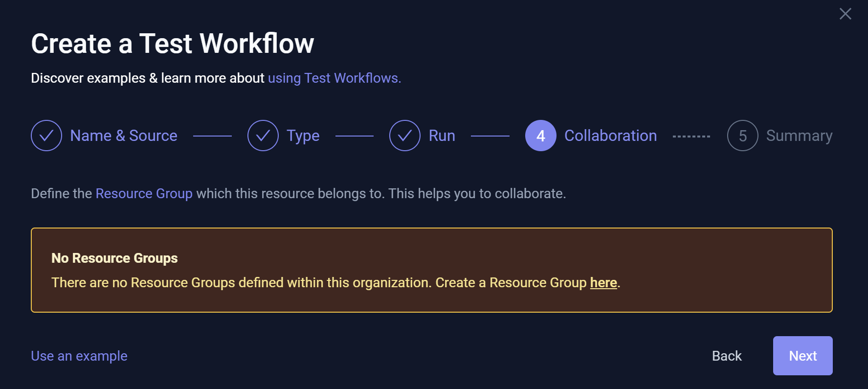Select the Collaboration step label
Screen dimensions: 868x389
(x=610, y=136)
